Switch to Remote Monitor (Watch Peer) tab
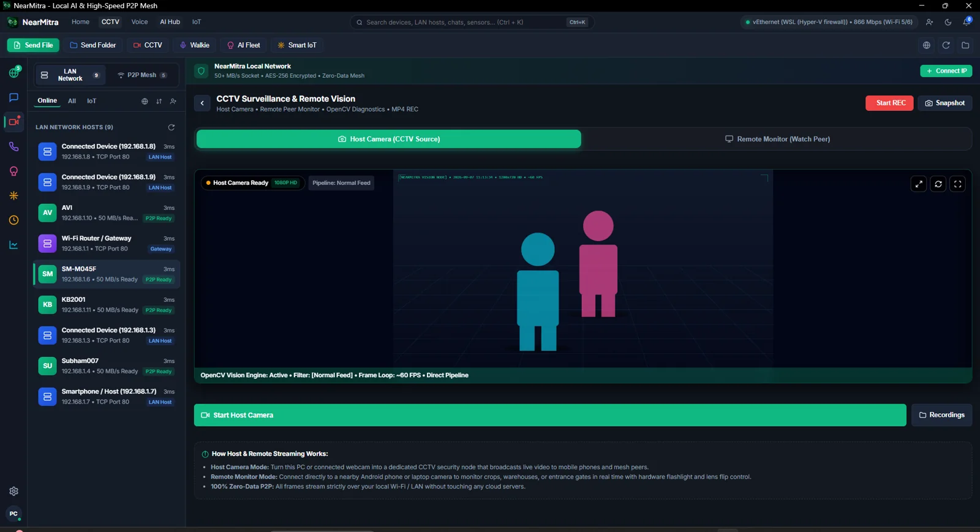This screenshot has width=980, height=532. [x=777, y=139]
